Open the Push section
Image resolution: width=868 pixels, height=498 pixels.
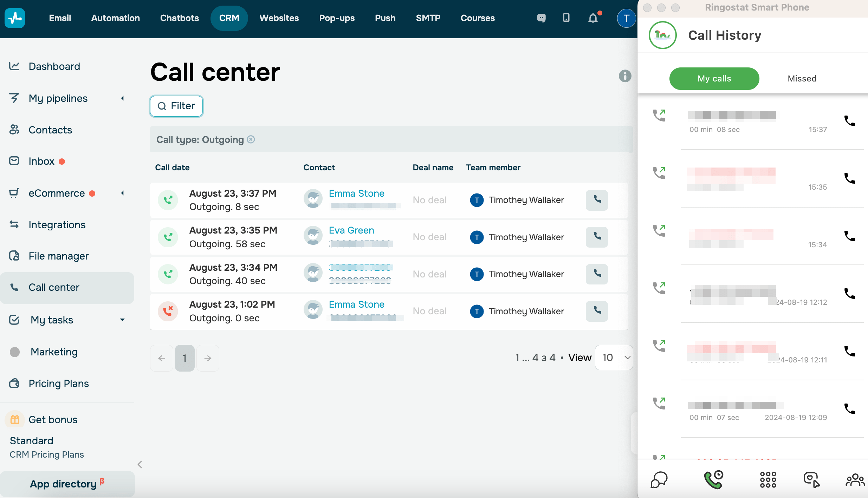[385, 18]
